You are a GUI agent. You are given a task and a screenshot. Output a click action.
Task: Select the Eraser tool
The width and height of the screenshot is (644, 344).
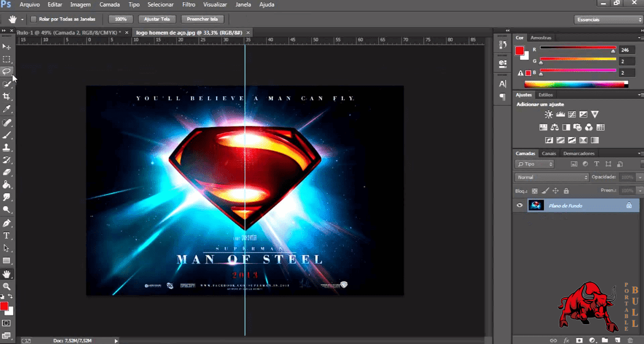[7, 172]
